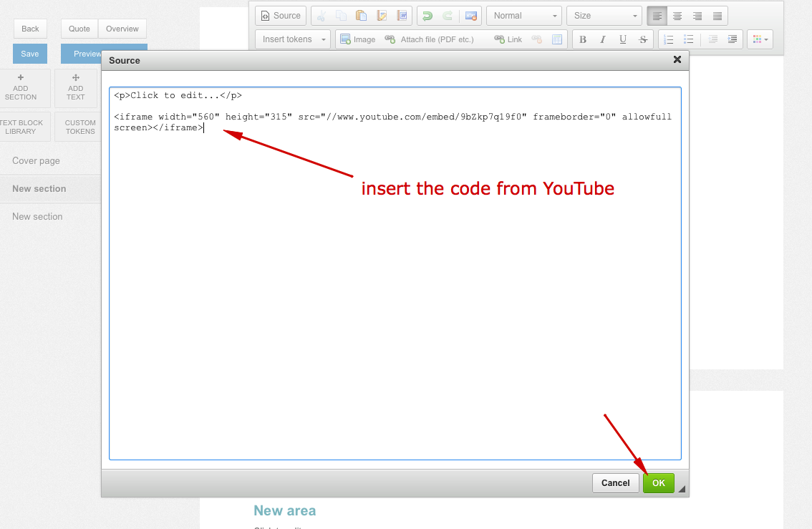
Task: Toggle italic formatting
Action: pyautogui.click(x=603, y=39)
